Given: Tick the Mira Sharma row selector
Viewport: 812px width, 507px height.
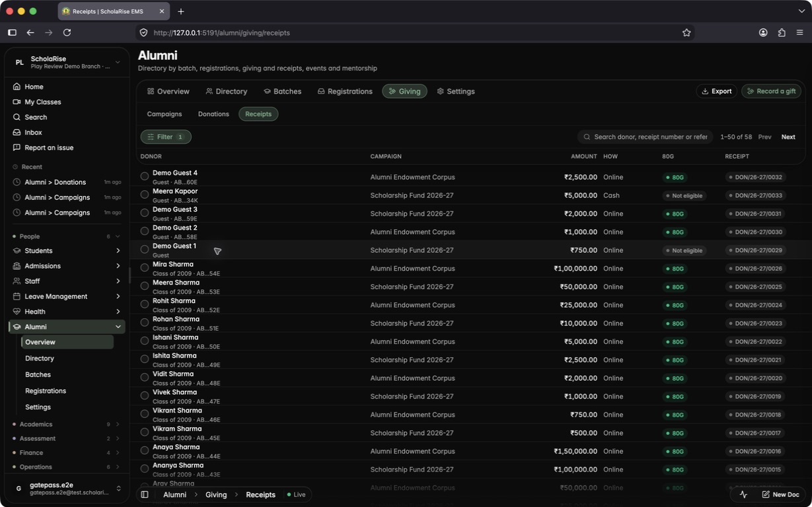Looking at the screenshot, I should pos(145,268).
